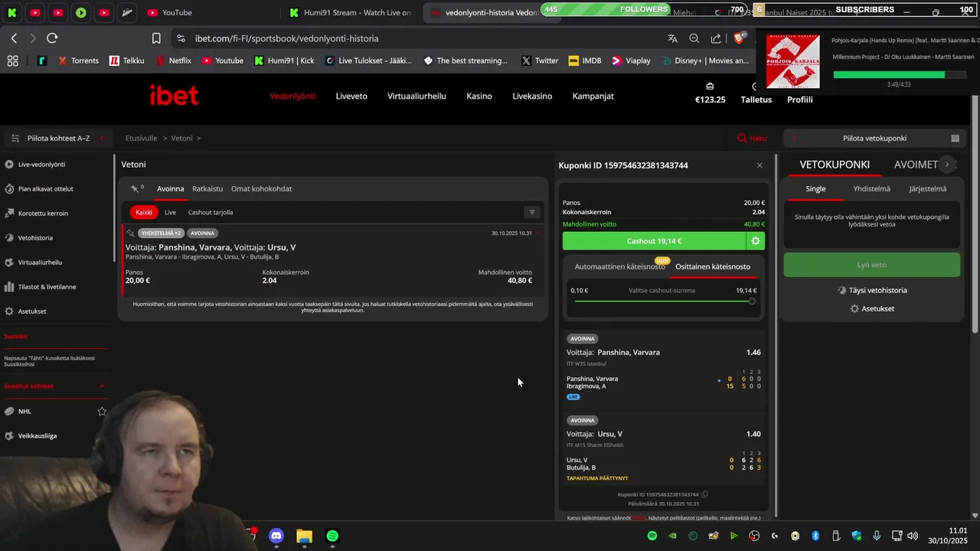Select the Kaikki filter pill

pos(144,212)
